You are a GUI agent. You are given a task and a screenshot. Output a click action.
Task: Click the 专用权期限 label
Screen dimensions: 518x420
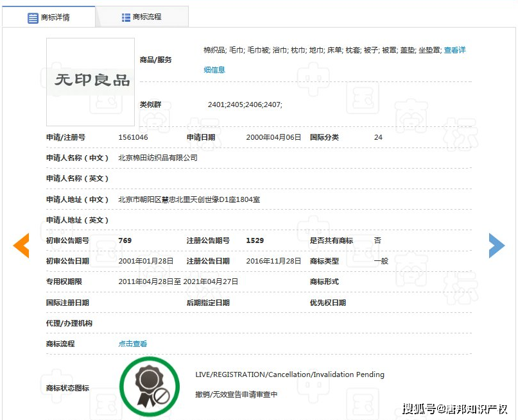(64, 281)
